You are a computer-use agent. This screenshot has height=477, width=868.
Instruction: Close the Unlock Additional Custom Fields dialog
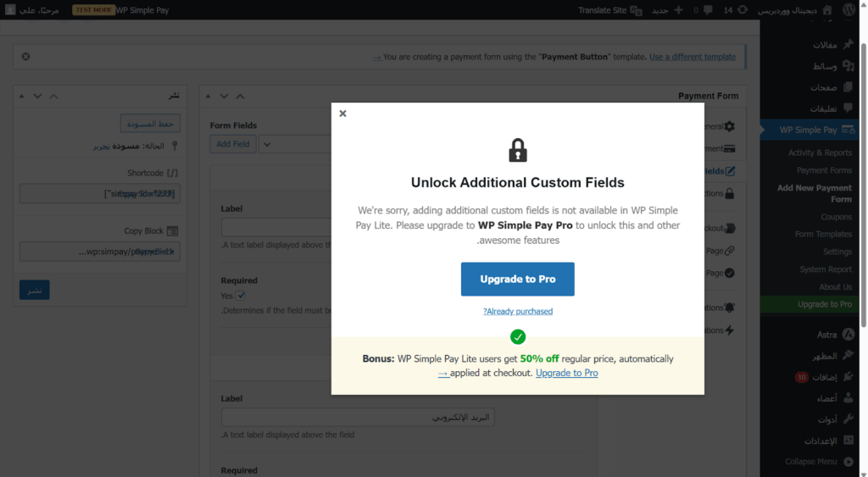(x=342, y=113)
